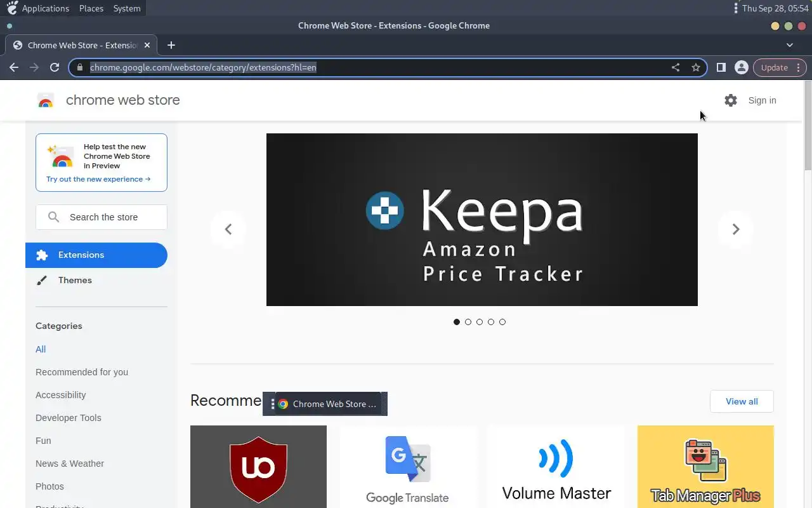Select the second carousel dot
The image size is (812, 508).
pyautogui.click(x=468, y=322)
